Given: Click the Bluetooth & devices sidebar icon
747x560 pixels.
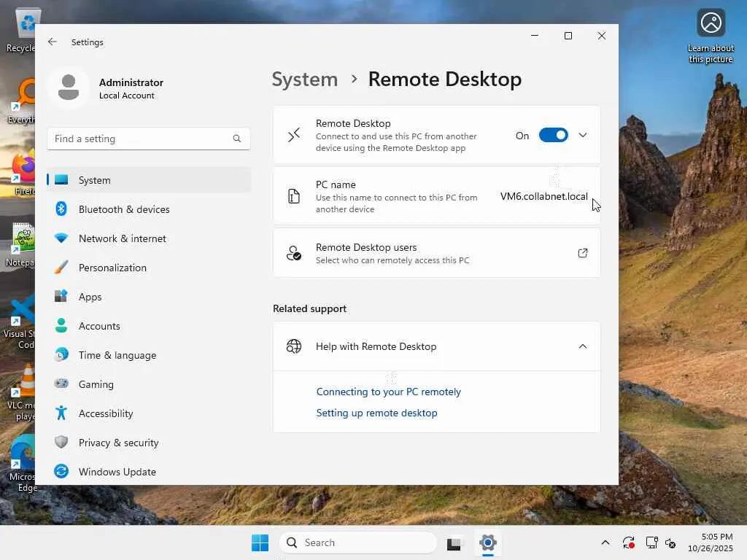Looking at the screenshot, I should 61,209.
